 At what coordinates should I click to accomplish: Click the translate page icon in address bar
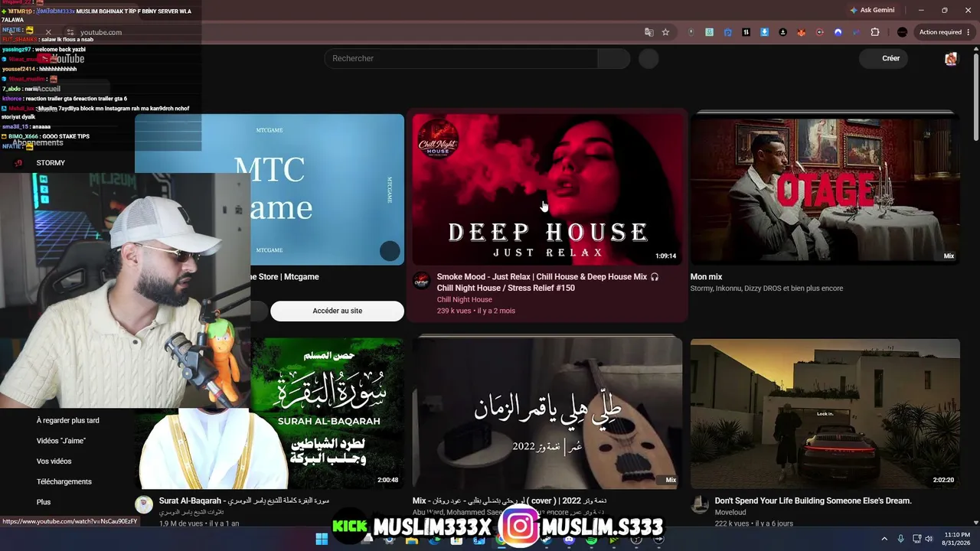click(x=649, y=32)
